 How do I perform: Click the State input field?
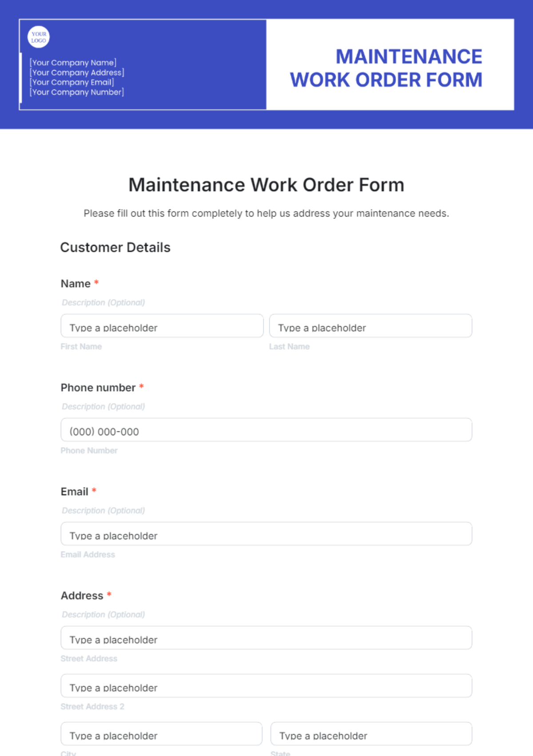(x=370, y=734)
